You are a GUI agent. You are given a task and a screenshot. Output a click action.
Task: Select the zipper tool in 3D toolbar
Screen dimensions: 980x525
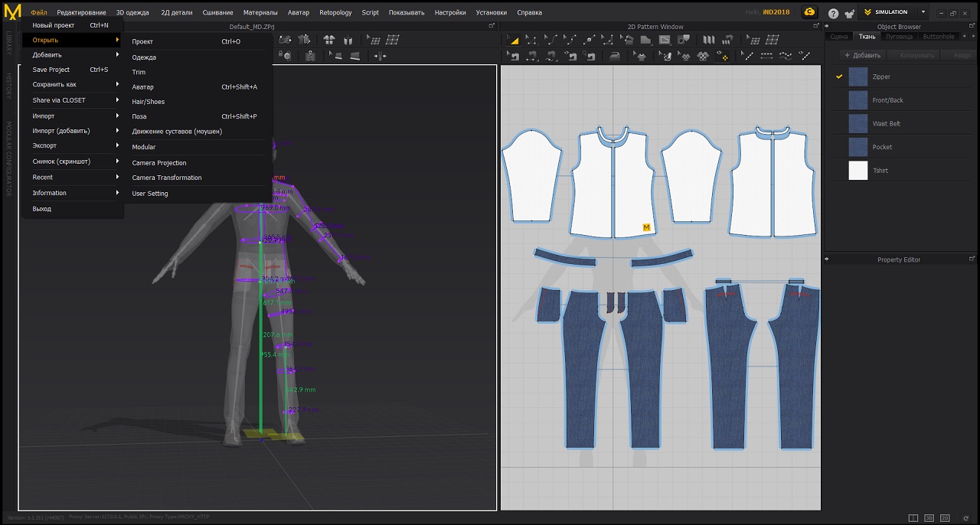310,56
